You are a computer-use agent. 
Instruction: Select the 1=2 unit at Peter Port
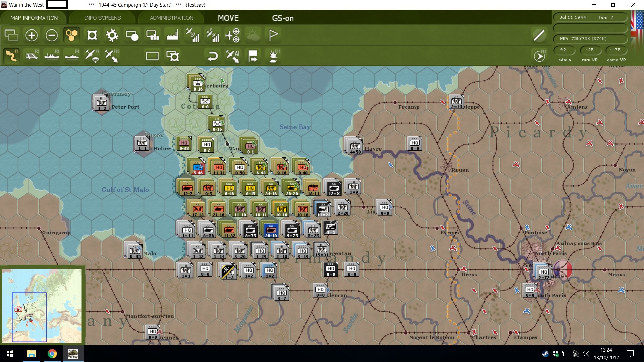click(102, 103)
